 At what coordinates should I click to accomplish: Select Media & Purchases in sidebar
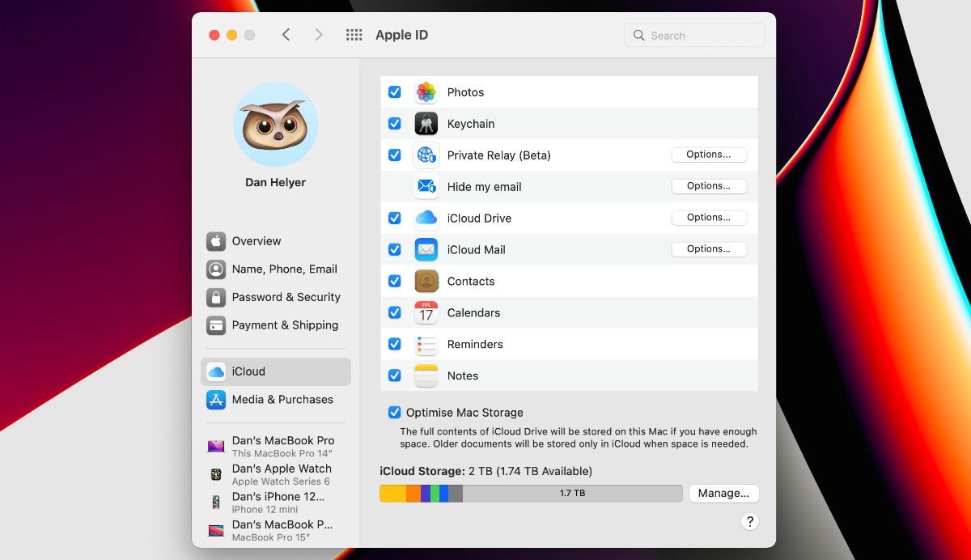[282, 399]
